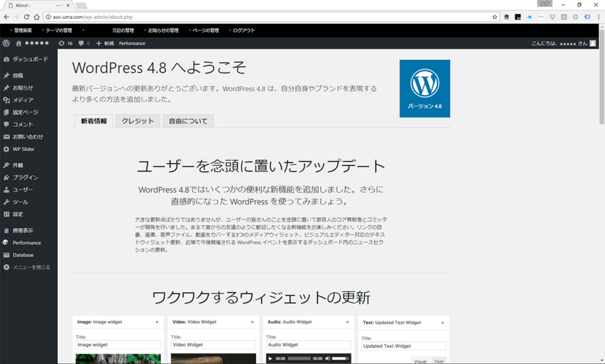Open the Dropbox extension icon
605x364 pixels.
(x=552, y=17)
